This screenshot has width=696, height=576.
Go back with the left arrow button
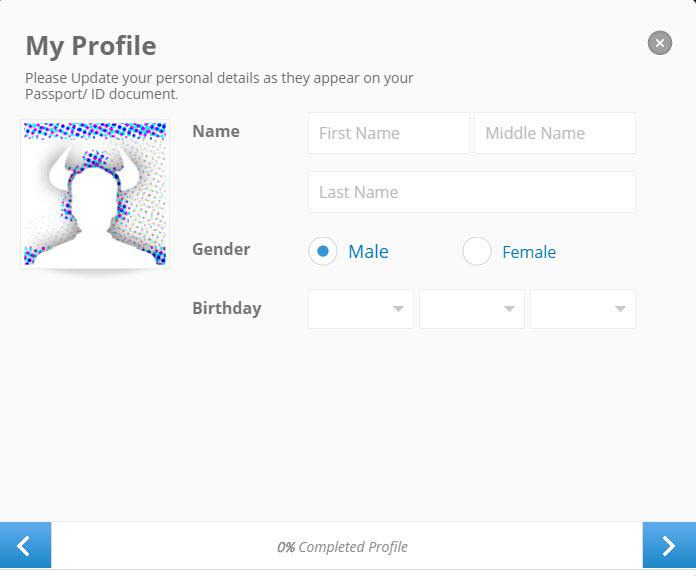point(25,545)
